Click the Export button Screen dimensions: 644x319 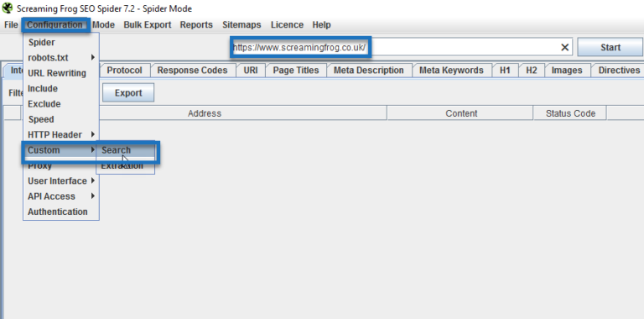tap(128, 93)
